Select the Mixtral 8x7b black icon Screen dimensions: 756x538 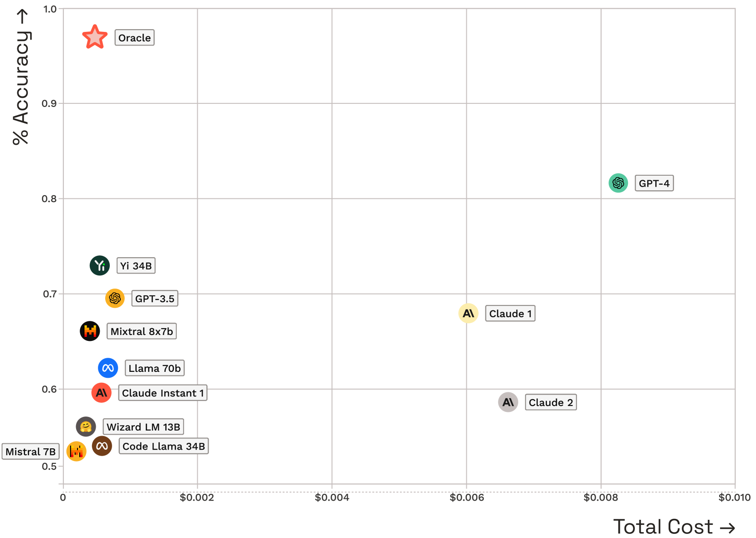coord(90,331)
